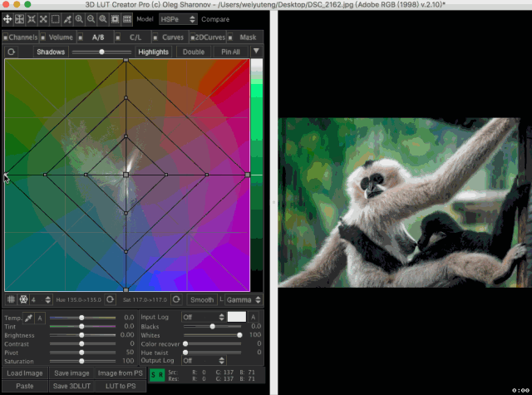Toggle the rectangular grid type icon

pyautogui.click(x=11, y=299)
